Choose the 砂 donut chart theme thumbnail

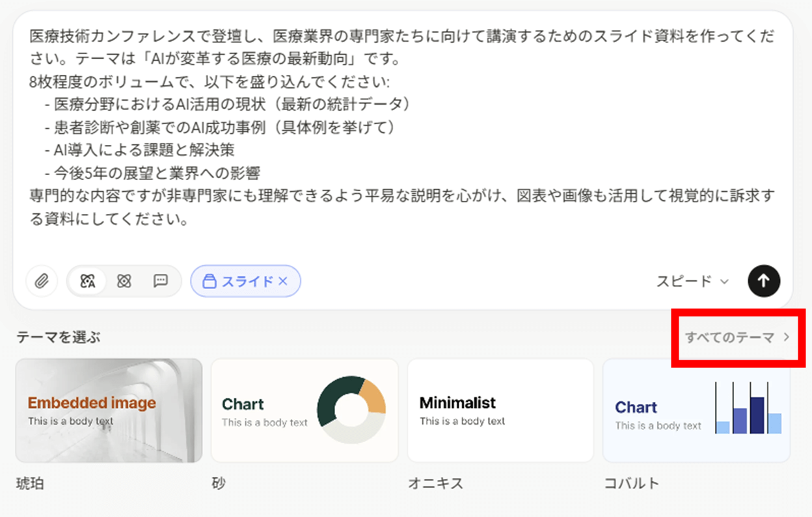pos(304,410)
